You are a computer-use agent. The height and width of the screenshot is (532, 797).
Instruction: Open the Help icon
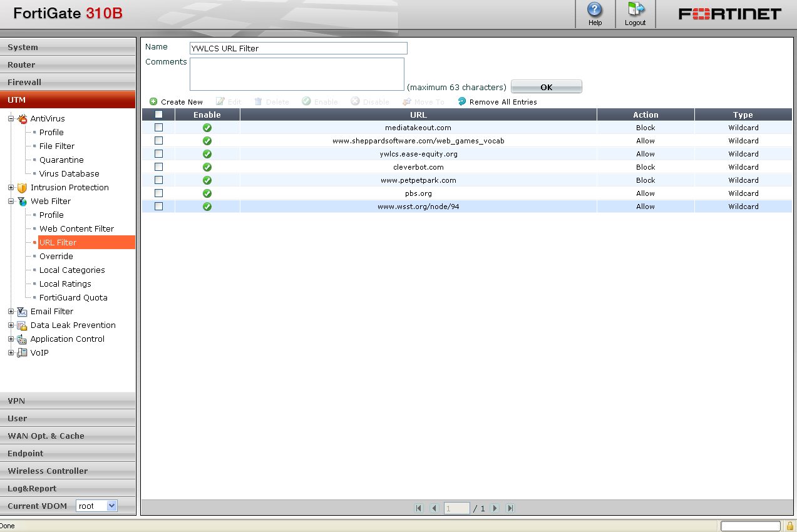pyautogui.click(x=595, y=9)
